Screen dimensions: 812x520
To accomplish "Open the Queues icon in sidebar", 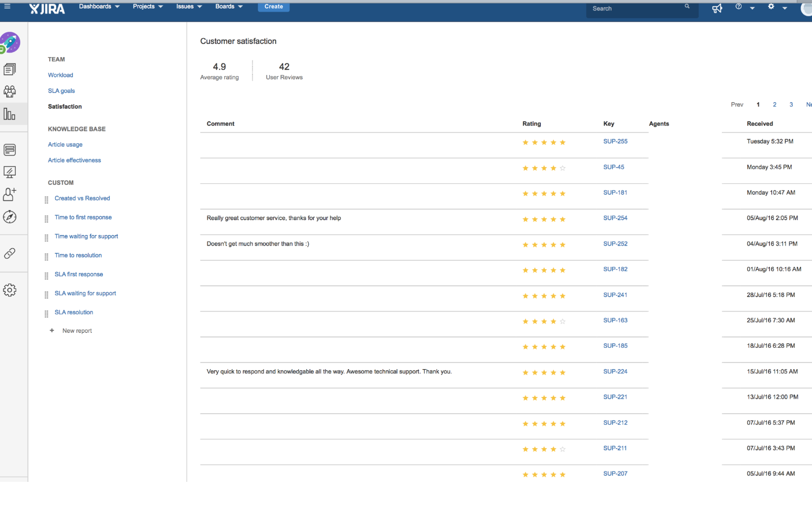I will [x=10, y=69].
